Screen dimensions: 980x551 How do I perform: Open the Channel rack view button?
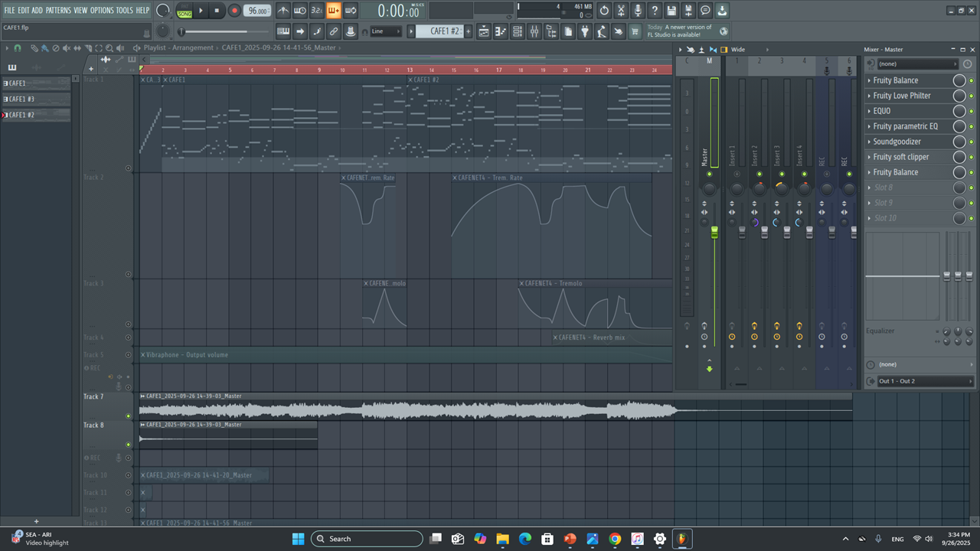[518, 31]
